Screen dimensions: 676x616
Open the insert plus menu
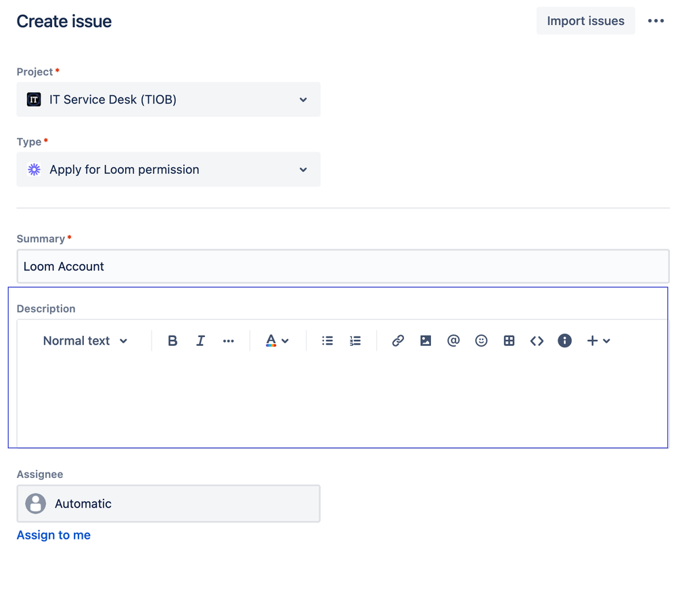pyautogui.click(x=598, y=340)
